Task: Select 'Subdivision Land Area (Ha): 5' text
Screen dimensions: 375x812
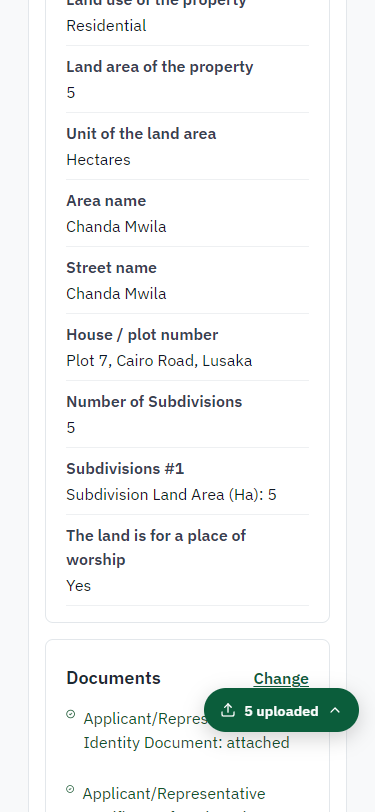Action: point(171,495)
